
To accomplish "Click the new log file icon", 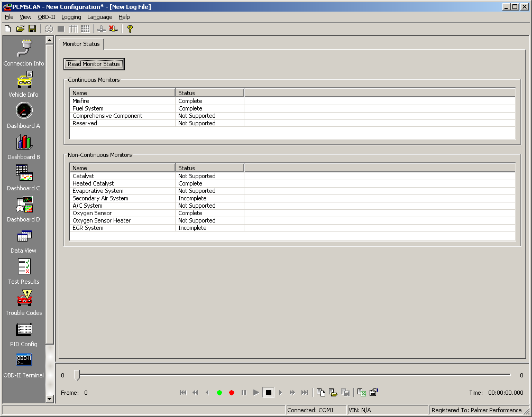I will [320, 392].
